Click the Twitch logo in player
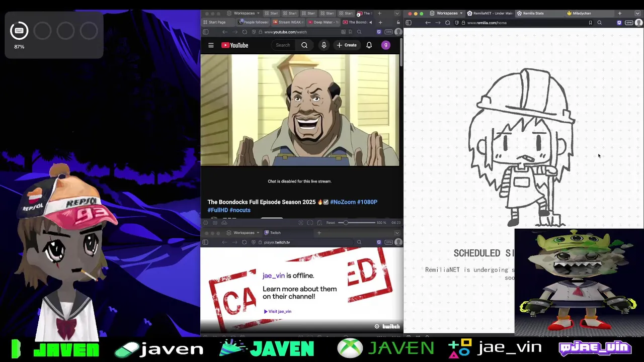644x362 pixels. click(391, 327)
